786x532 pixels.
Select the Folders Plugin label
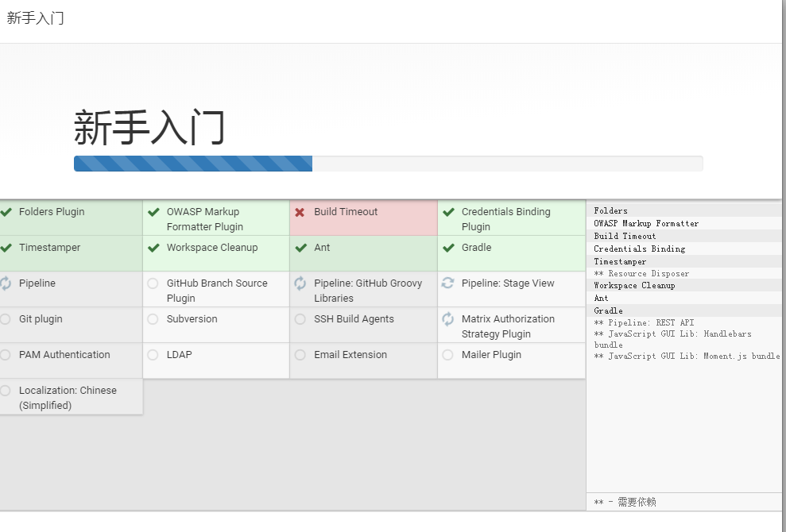tap(52, 212)
